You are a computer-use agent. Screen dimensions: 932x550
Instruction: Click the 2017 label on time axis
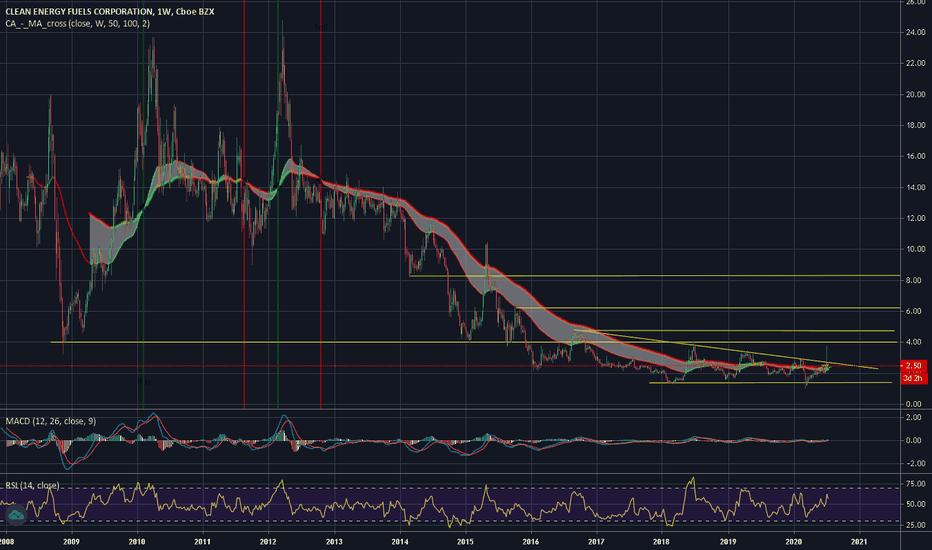(x=596, y=542)
